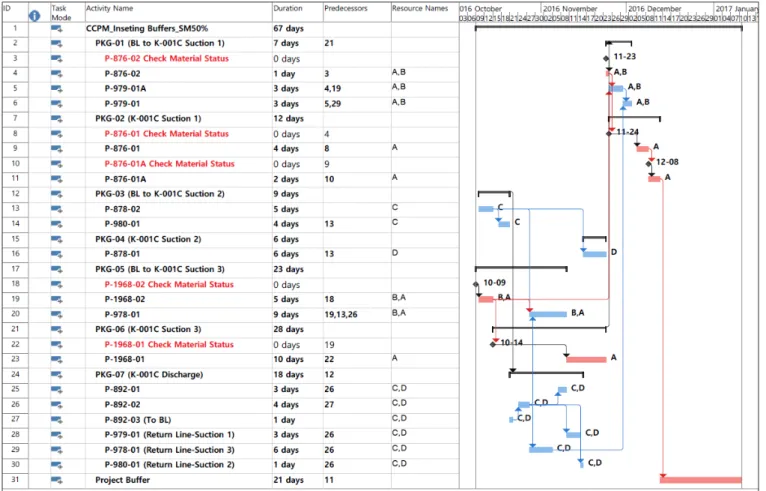Click the 23 days duration for PKG-05
This screenshot has height=491, width=766.
(288, 269)
